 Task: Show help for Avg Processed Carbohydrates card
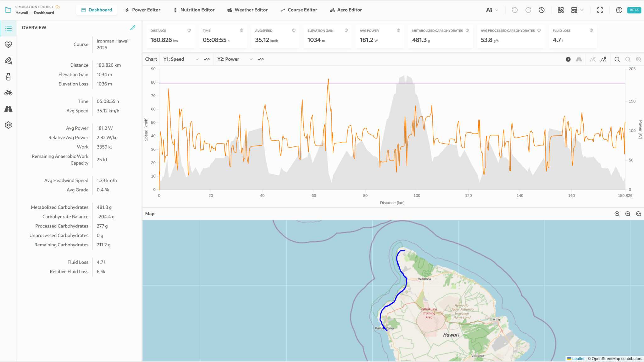539,30
